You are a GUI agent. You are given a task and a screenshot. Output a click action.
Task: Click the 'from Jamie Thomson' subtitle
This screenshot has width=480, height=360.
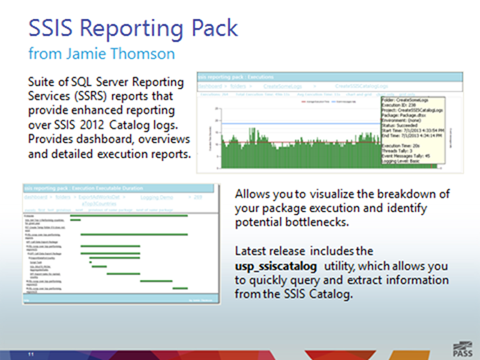[102, 54]
